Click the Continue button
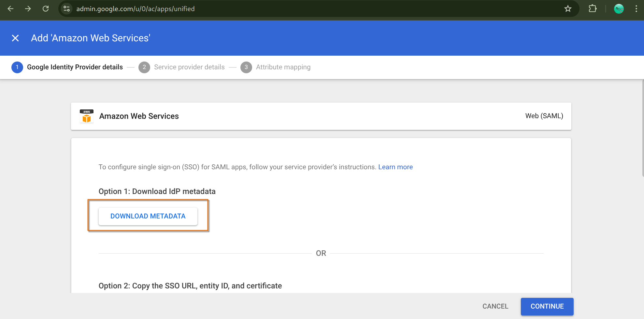 (547, 306)
